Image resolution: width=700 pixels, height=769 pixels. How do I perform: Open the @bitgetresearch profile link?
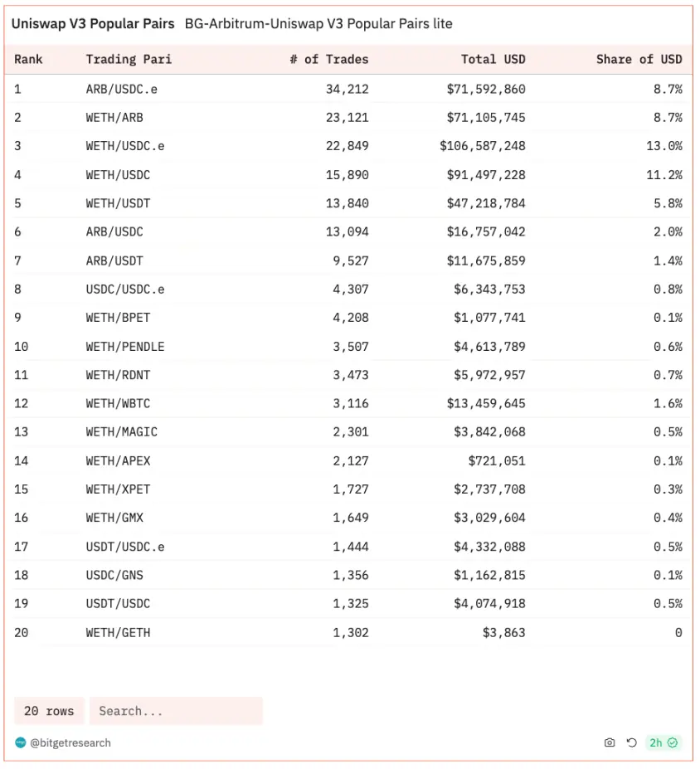[x=70, y=742]
